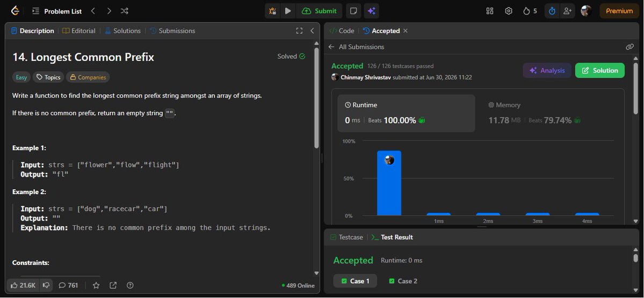Open the Problem List panel
Screen dimensions: 644x298
[x=57, y=11]
